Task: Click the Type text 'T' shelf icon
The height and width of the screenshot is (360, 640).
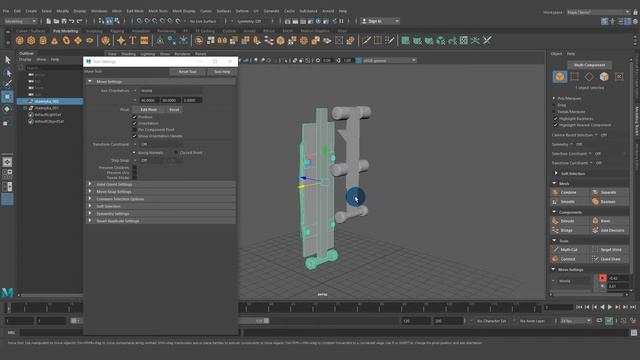Action: (133, 40)
